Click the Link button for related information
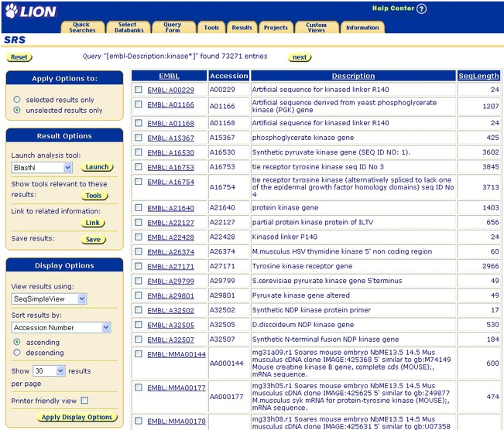The image size is (504, 430). coord(93,223)
